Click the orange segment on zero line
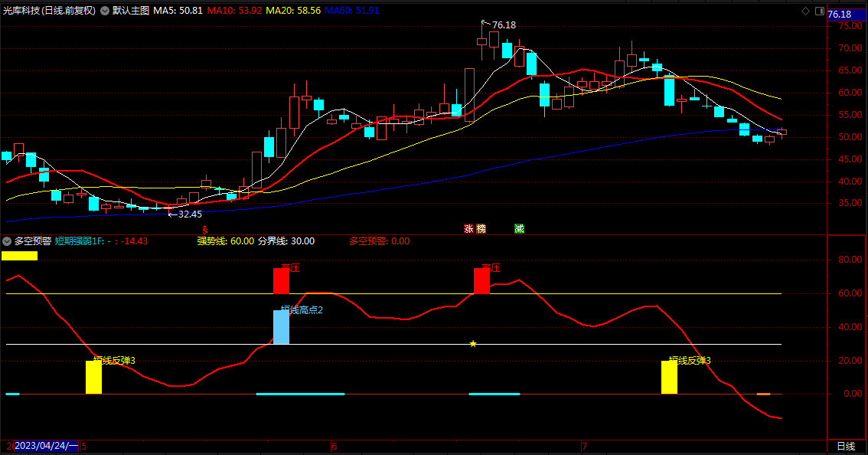The height and width of the screenshot is (455, 868). (x=763, y=394)
